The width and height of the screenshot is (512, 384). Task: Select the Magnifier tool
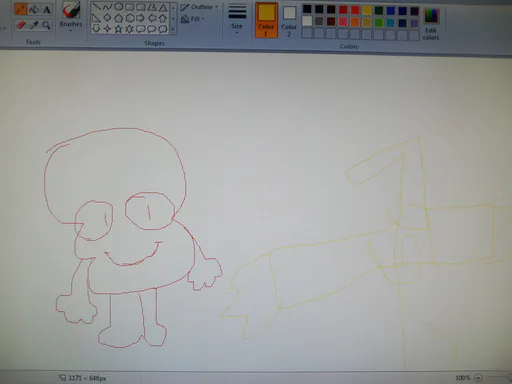pos(46,25)
